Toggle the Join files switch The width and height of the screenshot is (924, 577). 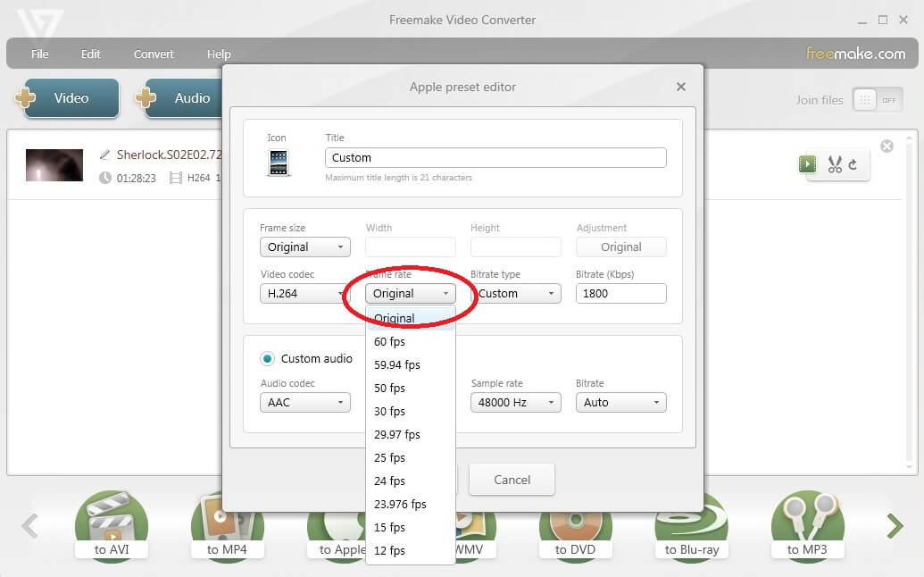[878, 100]
